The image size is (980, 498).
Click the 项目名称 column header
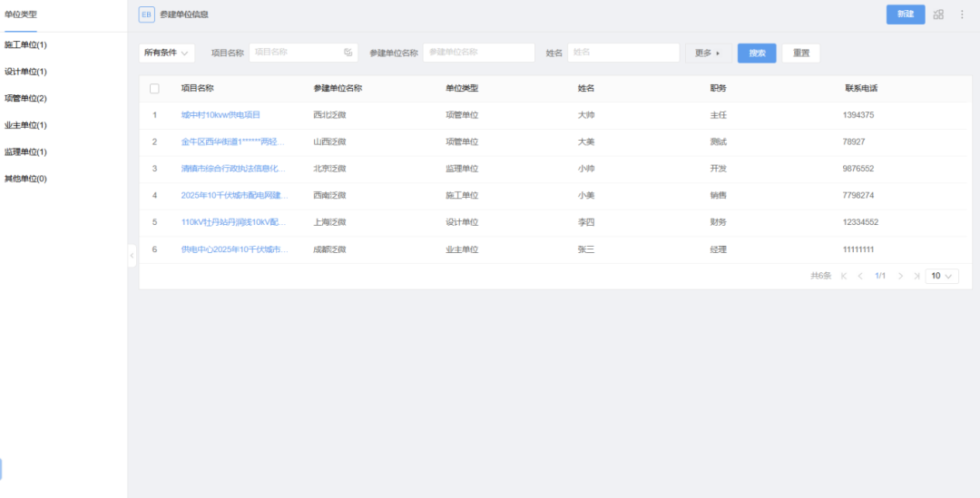(198, 89)
